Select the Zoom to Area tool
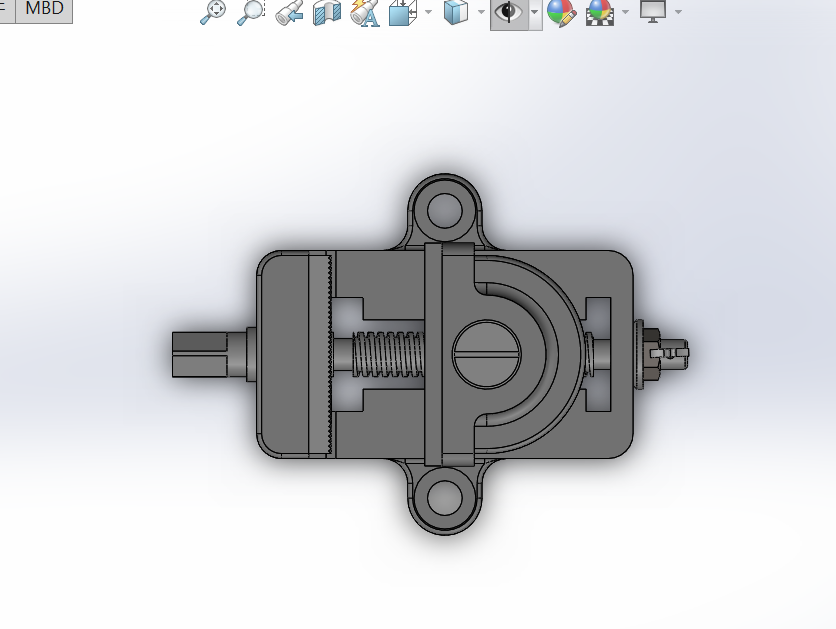The height and width of the screenshot is (629, 836). [251, 12]
